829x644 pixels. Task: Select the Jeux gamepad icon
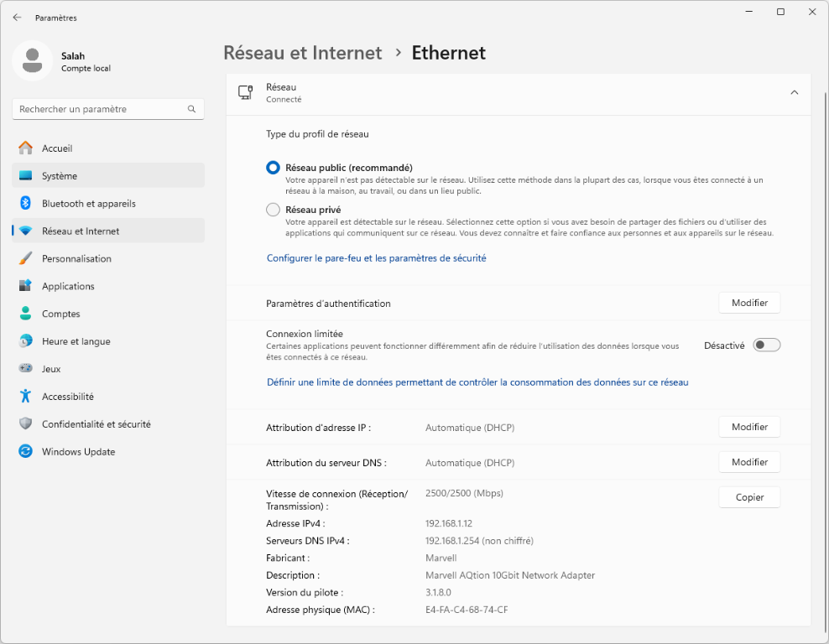point(25,369)
